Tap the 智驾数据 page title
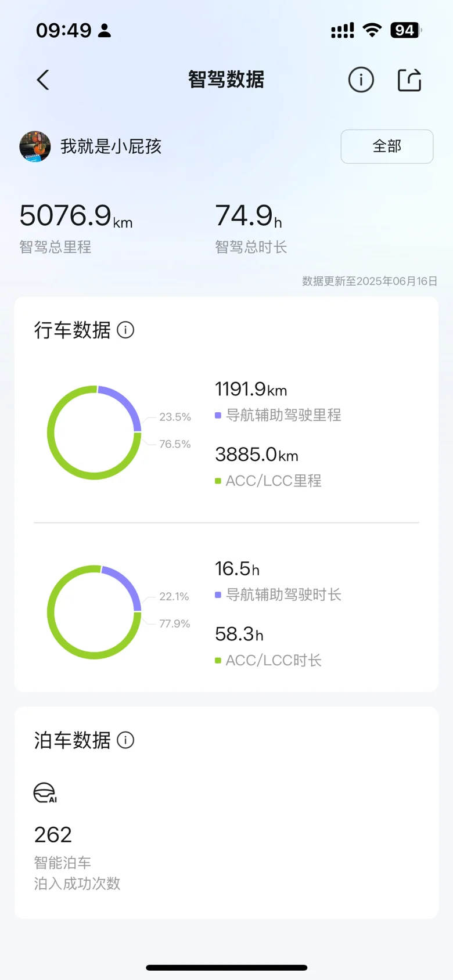 [x=226, y=80]
